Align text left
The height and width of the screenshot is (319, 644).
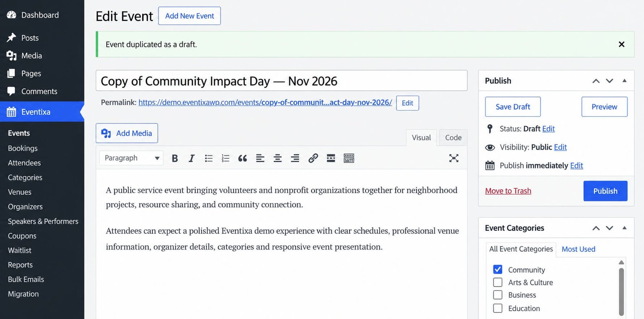coord(260,158)
